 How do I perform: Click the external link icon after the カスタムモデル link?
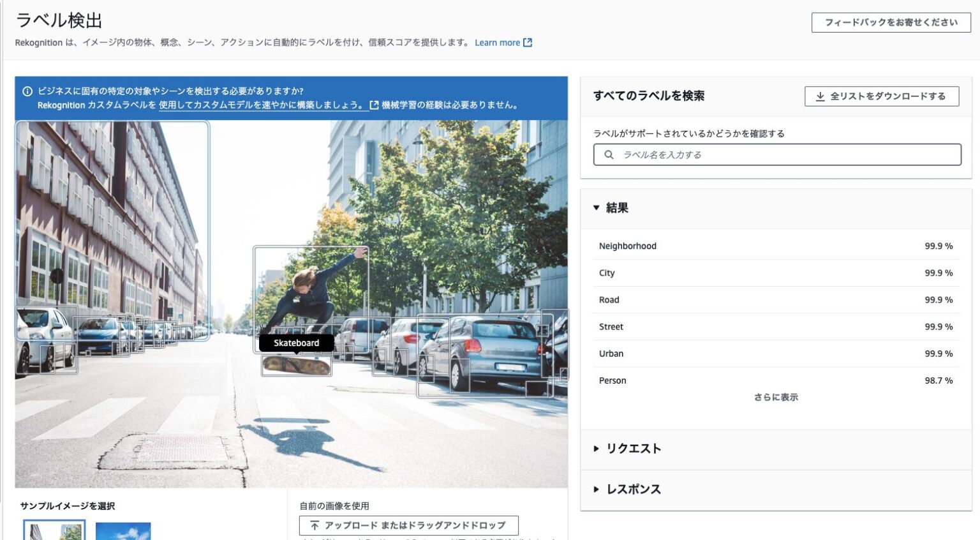(x=373, y=105)
